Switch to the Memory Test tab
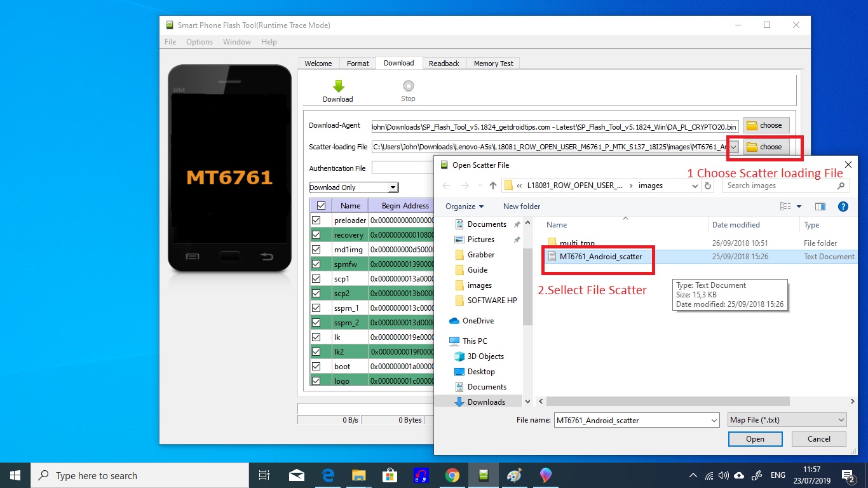This screenshot has width=868, height=488. tap(494, 64)
